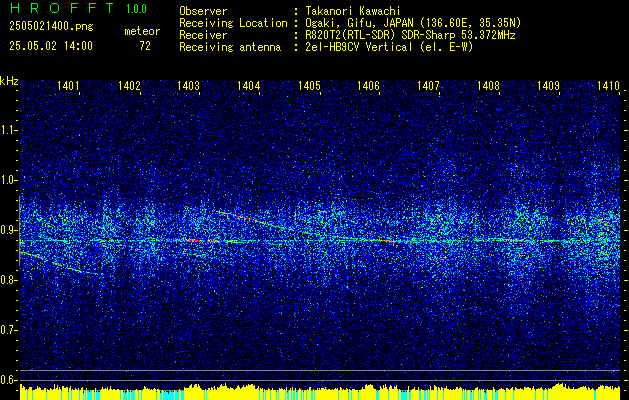Image resolution: width=629 pixels, height=400 pixels.
Task: Click the HROFFT title text
Action: pos(62,8)
